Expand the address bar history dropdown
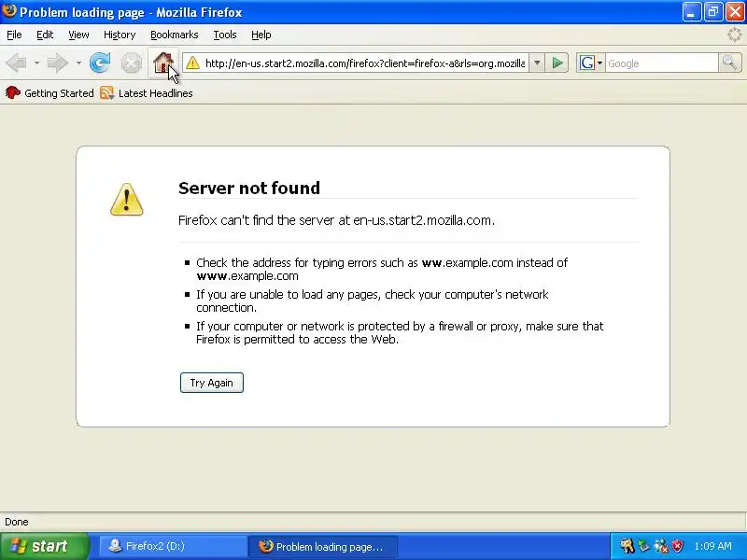747x560 pixels. coord(537,63)
